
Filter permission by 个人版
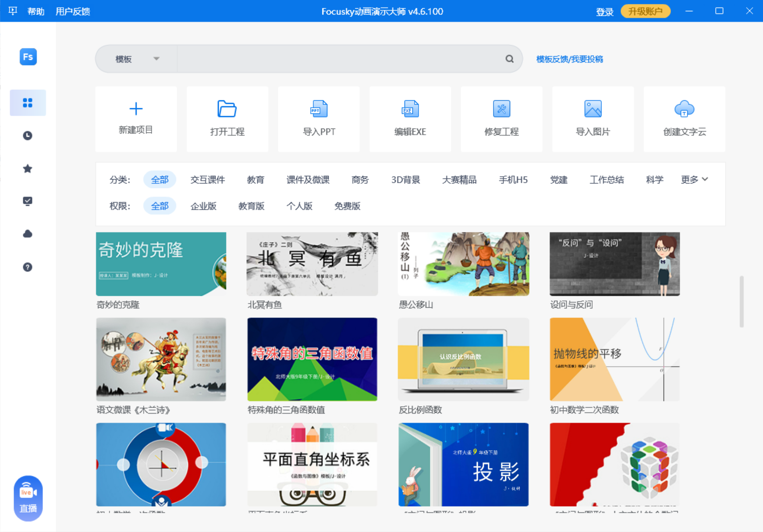pos(299,206)
